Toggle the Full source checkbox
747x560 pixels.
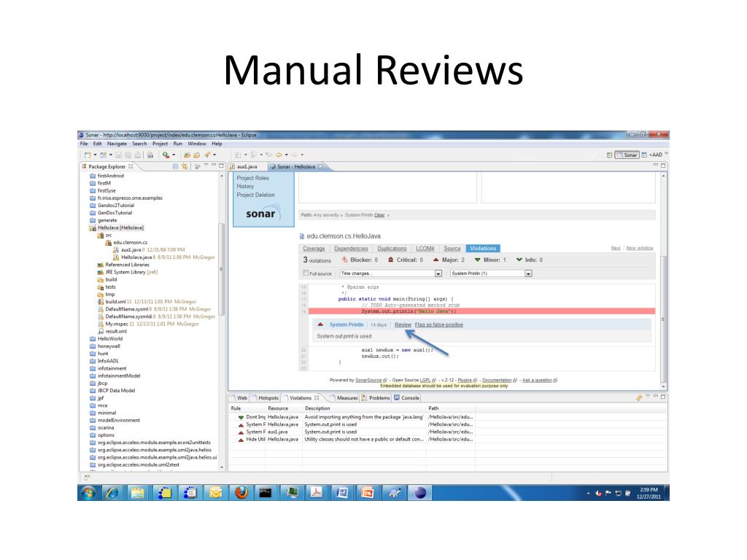pyautogui.click(x=306, y=273)
